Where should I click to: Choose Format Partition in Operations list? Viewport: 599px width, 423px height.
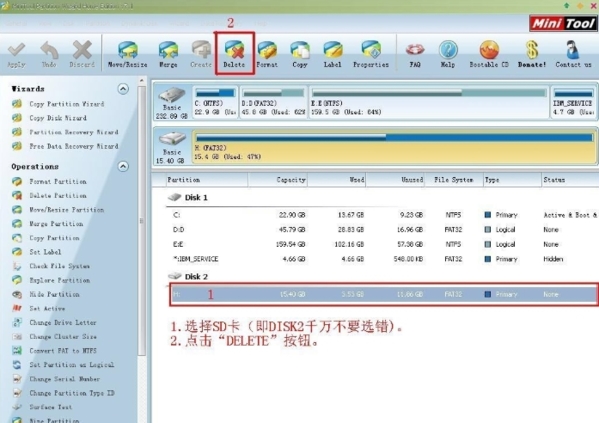(x=49, y=182)
